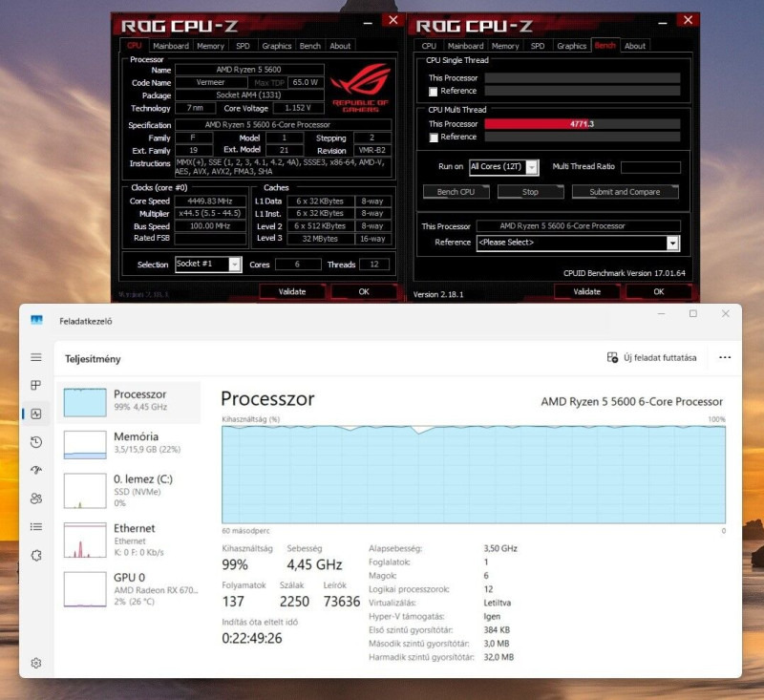This screenshot has width=764, height=700.
Task: Click OK in right CPU-Z bench window
Action: pos(658,291)
